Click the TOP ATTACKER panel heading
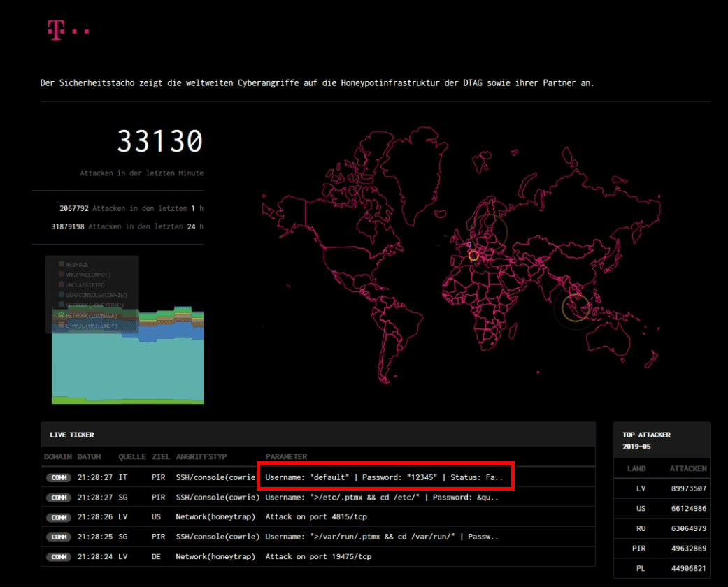The image size is (728, 587). click(646, 435)
